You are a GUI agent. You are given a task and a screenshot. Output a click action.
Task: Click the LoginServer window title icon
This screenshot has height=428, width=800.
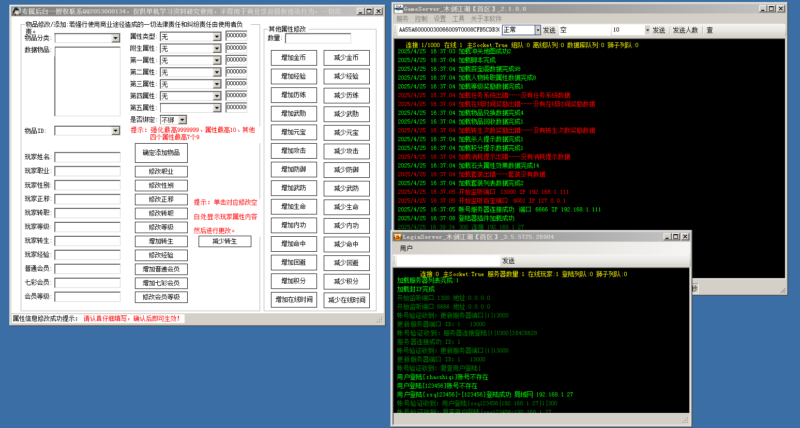pyautogui.click(x=397, y=236)
